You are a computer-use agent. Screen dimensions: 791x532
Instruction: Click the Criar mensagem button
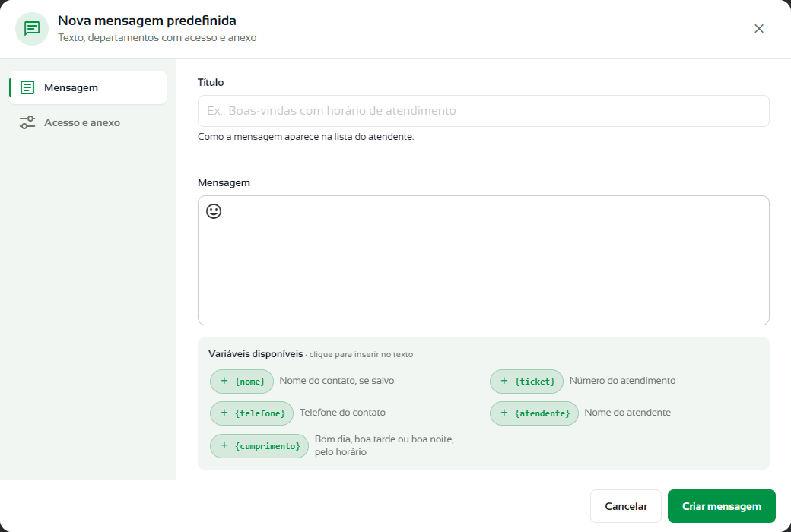coord(721,506)
